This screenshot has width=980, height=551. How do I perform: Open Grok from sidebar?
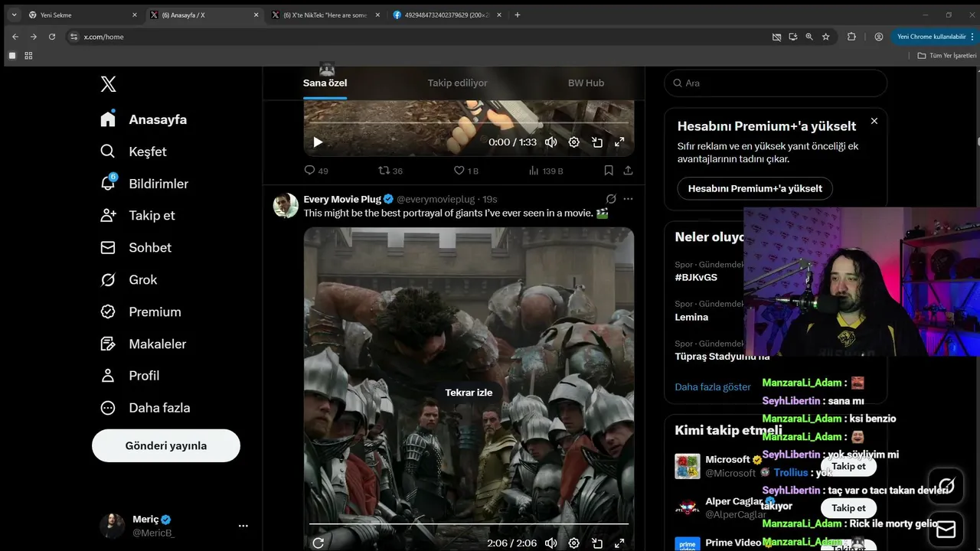[x=129, y=279]
